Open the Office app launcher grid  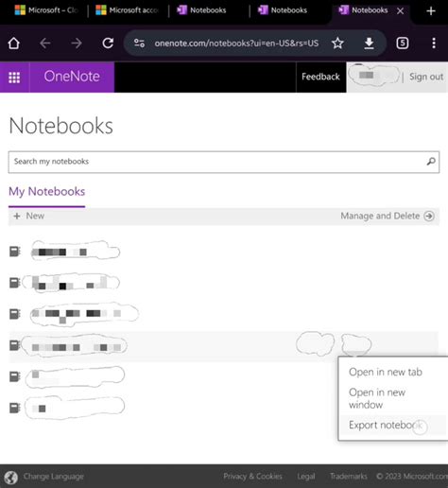14,78
